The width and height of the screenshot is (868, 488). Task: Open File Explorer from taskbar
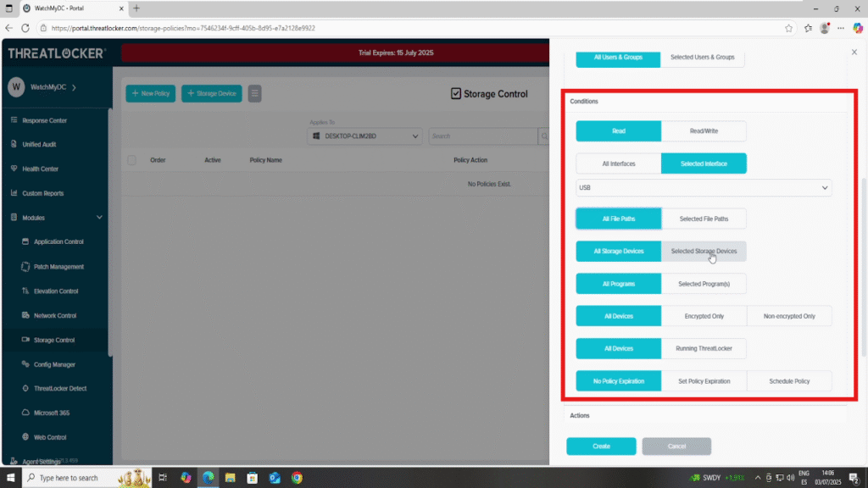pyautogui.click(x=231, y=478)
